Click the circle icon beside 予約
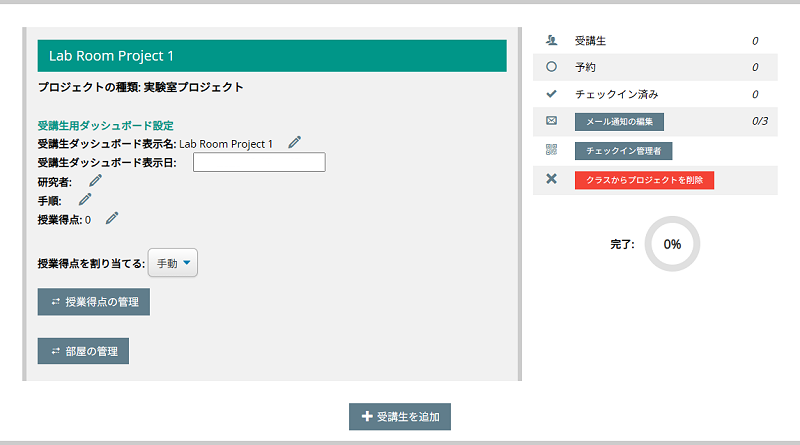This screenshot has width=800, height=445. click(x=551, y=68)
